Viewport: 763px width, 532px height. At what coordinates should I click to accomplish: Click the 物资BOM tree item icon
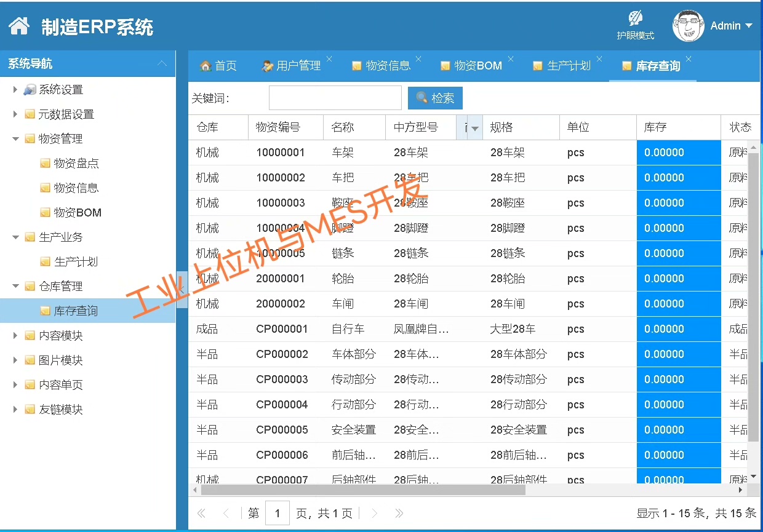45,213
